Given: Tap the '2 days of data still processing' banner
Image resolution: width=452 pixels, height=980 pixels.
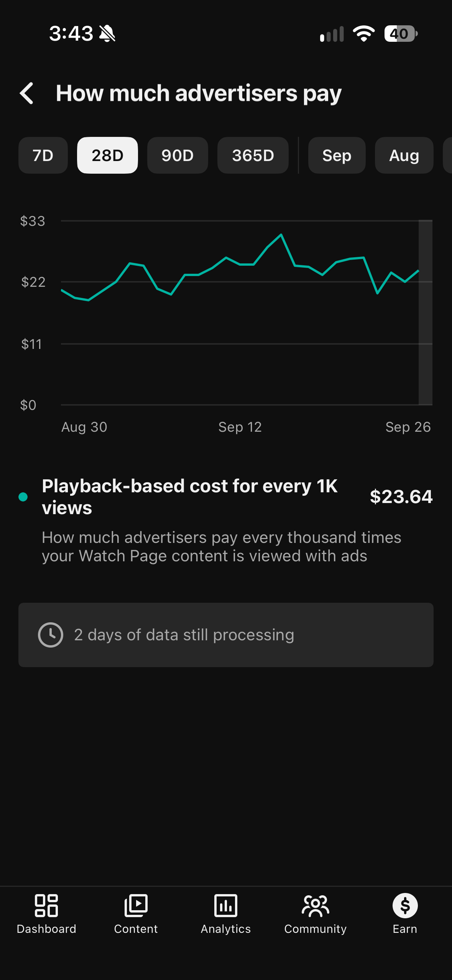Looking at the screenshot, I should 226,635.
